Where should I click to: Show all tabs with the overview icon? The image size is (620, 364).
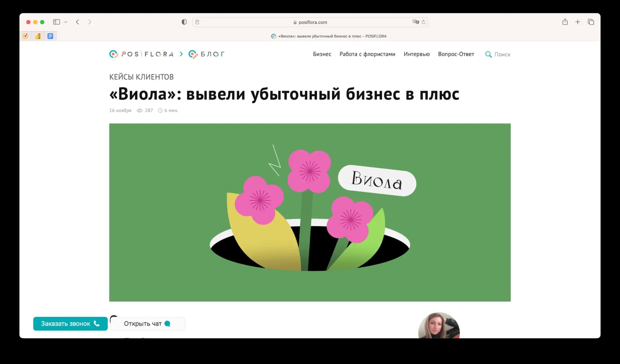tap(591, 22)
